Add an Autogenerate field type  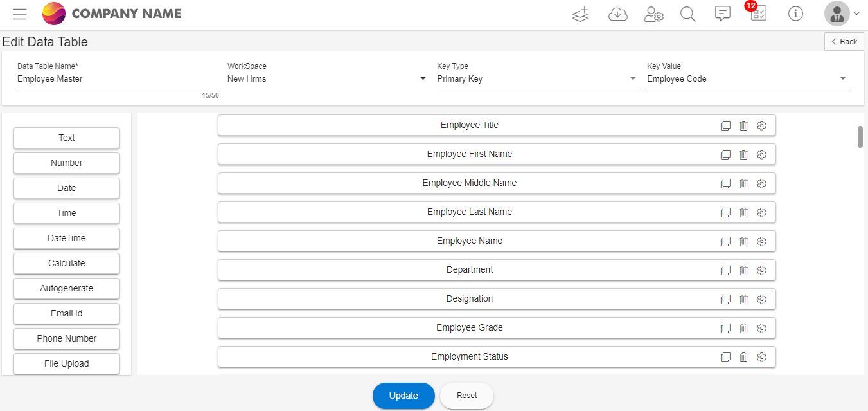coord(66,288)
